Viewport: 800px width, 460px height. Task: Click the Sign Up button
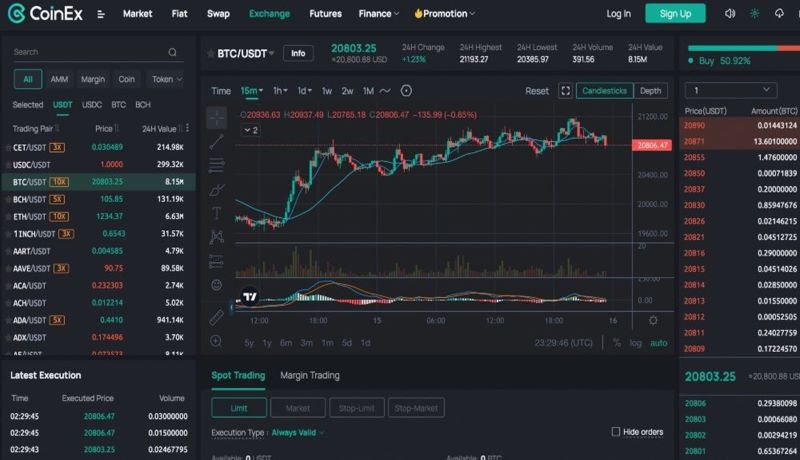[x=675, y=13]
